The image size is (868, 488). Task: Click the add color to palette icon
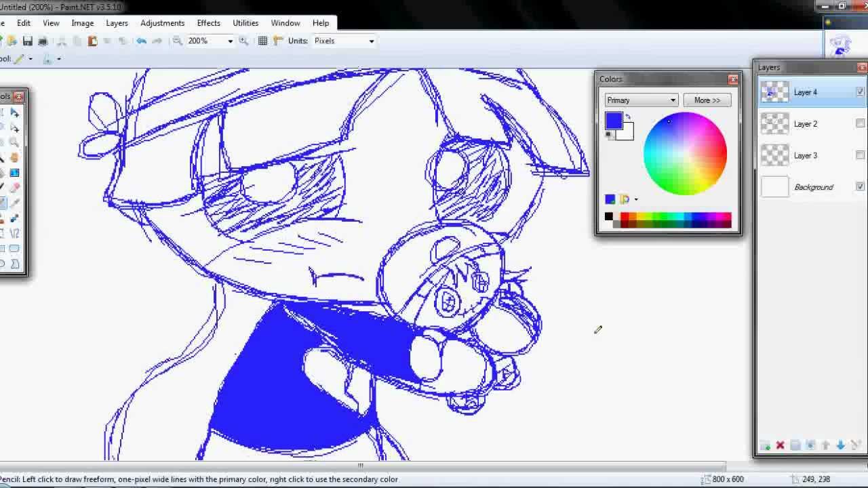click(x=610, y=199)
